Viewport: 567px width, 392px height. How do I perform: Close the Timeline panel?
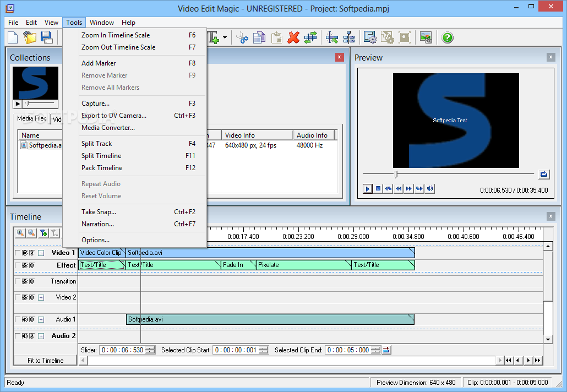coord(550,216)
